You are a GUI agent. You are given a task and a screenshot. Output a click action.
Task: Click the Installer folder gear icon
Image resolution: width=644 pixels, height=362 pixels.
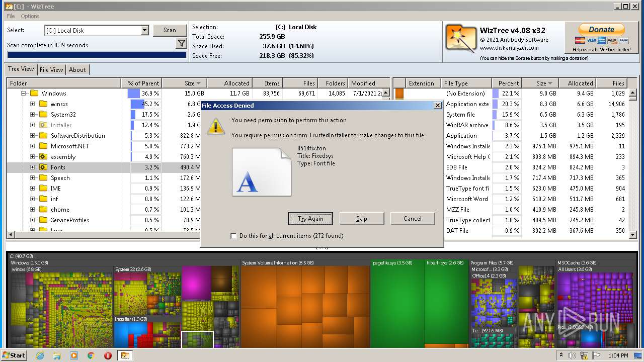[43, 125]
